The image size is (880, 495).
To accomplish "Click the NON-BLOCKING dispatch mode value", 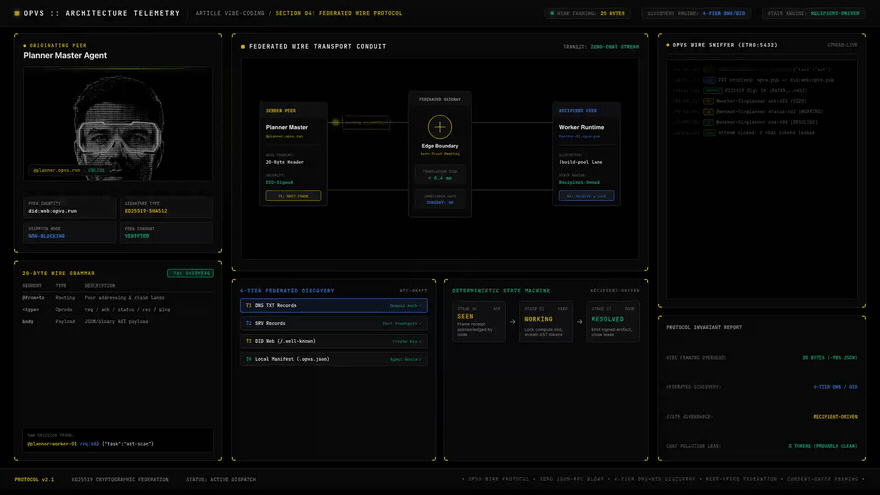I will pos(47,236).
